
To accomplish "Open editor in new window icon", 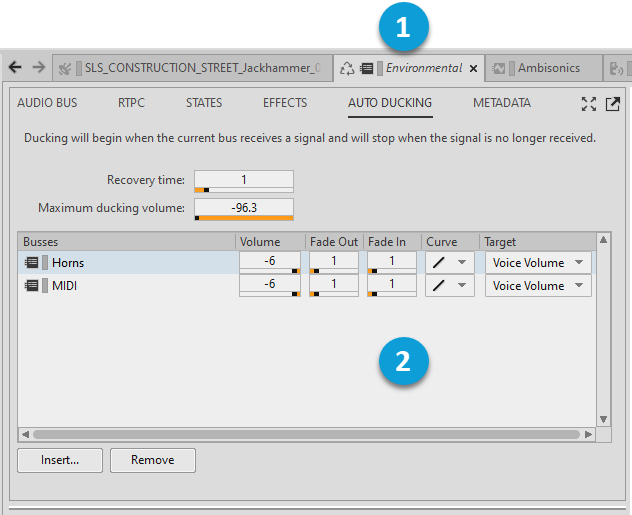I will pos(612,104).
